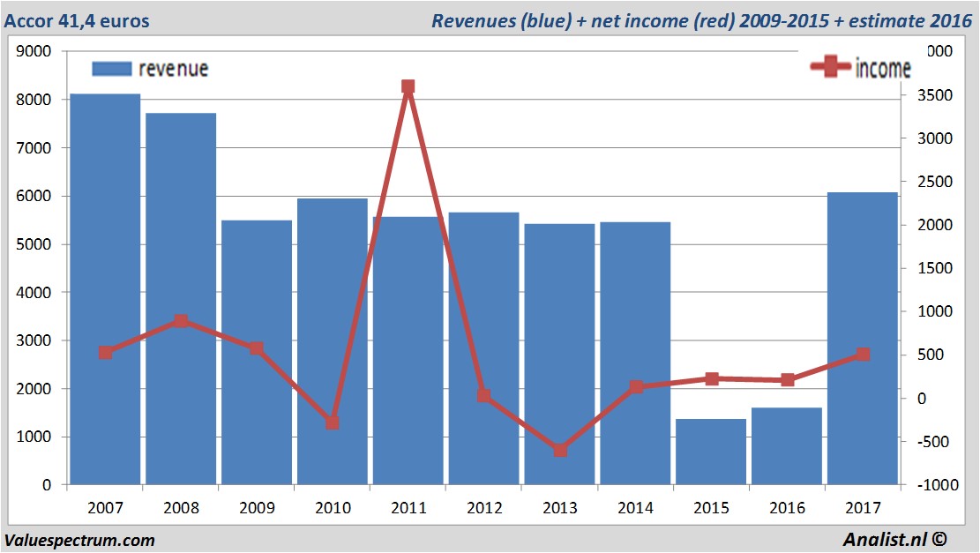Click the 2015 income data marker
This screenshot has height=553, width=980.
click(x=711, y=378)
